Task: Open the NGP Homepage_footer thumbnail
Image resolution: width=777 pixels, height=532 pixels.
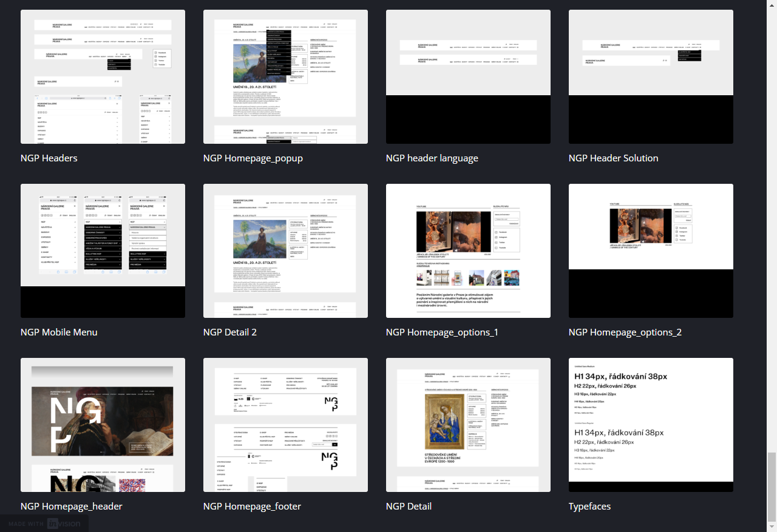Action: [x=285, y=425]
